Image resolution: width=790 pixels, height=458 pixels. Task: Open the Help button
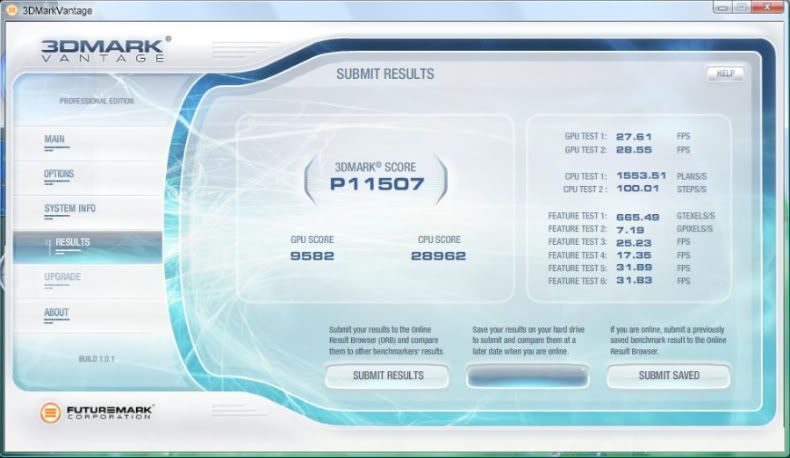click(x=725, y=74)
